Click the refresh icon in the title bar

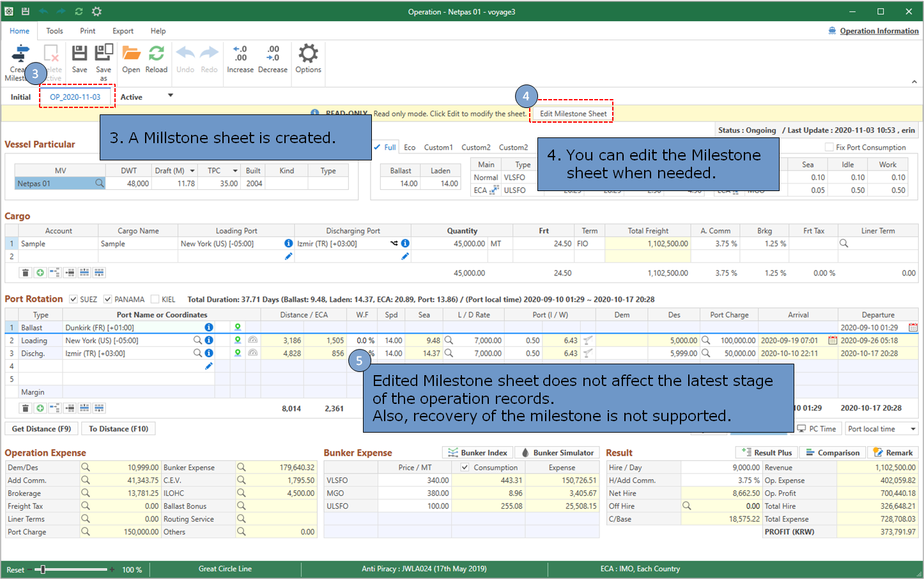pos(79,12)
